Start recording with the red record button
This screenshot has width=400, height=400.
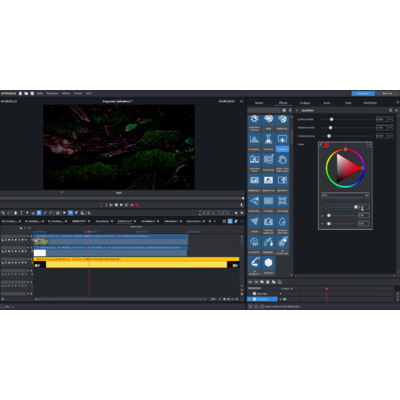tap(136, 205)
